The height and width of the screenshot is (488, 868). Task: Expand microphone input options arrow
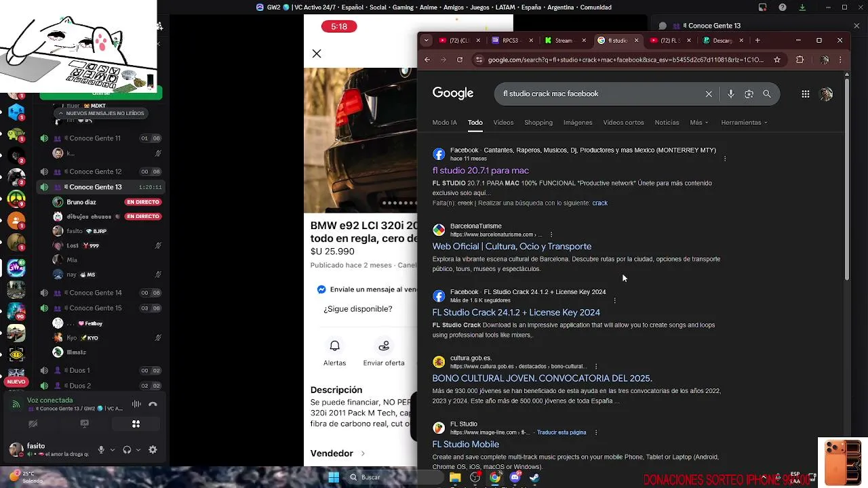coord(112,449)
